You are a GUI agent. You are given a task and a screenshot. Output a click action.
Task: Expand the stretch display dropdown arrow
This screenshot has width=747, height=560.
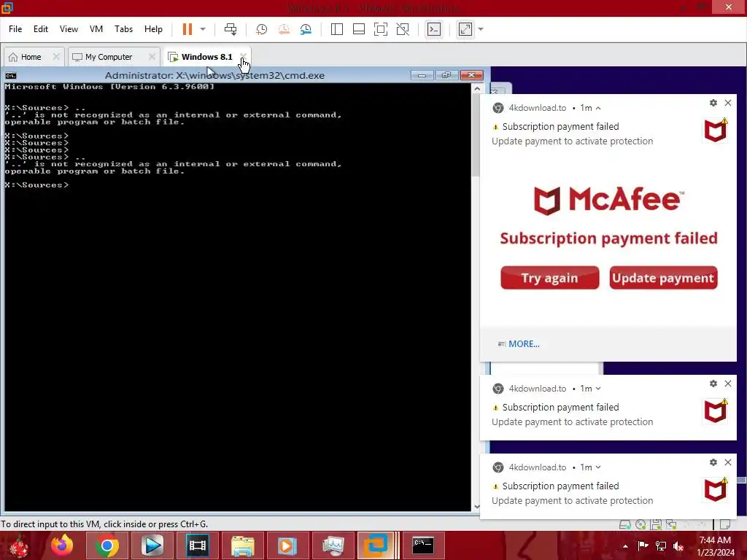tap(481, 29)
